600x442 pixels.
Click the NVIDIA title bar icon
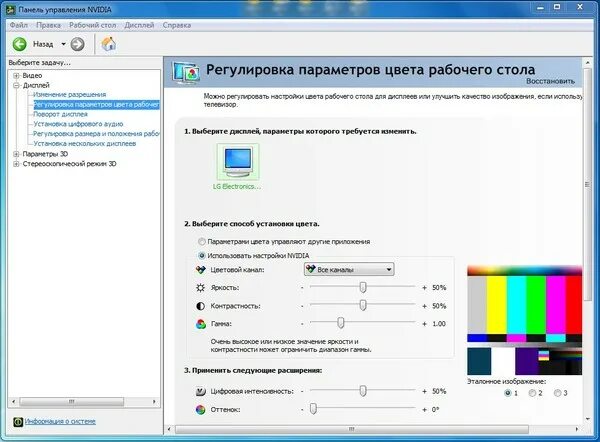click(x=11, y=9)
